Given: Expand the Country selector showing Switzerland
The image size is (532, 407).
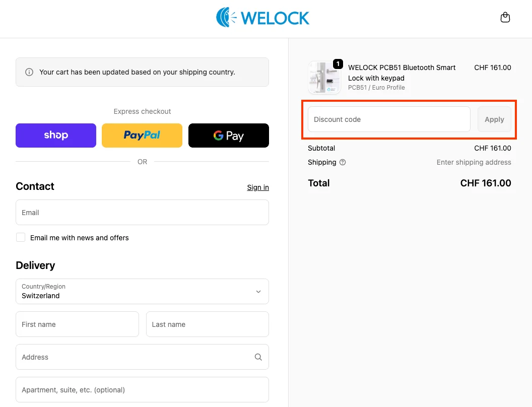Looking at the screenshot, I should click(x=142, y=291).
